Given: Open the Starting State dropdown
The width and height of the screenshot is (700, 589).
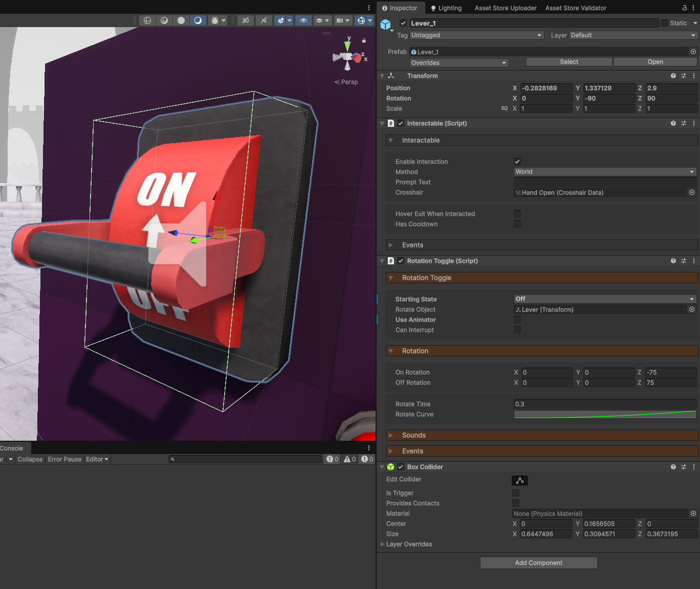Looking at the screenshot, I should coord(605,299).
